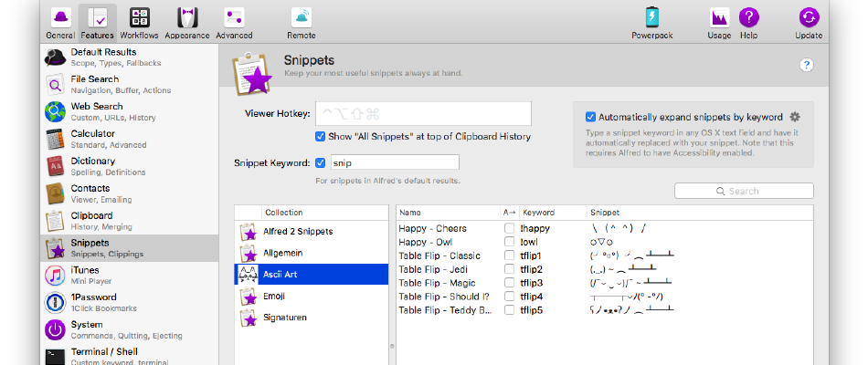Click the Viewer Hotkey field

[423, 114]
